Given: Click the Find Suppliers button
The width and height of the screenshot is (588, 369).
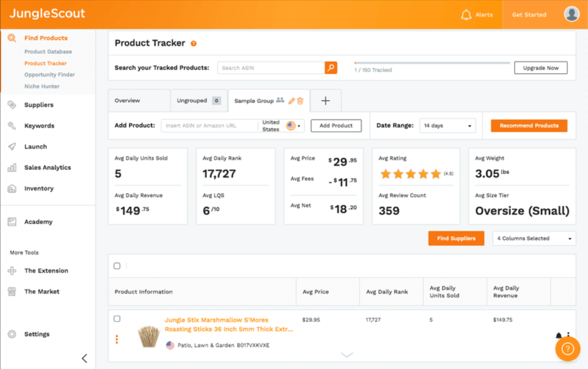Looking at the screenshot, I should (456, 239).
